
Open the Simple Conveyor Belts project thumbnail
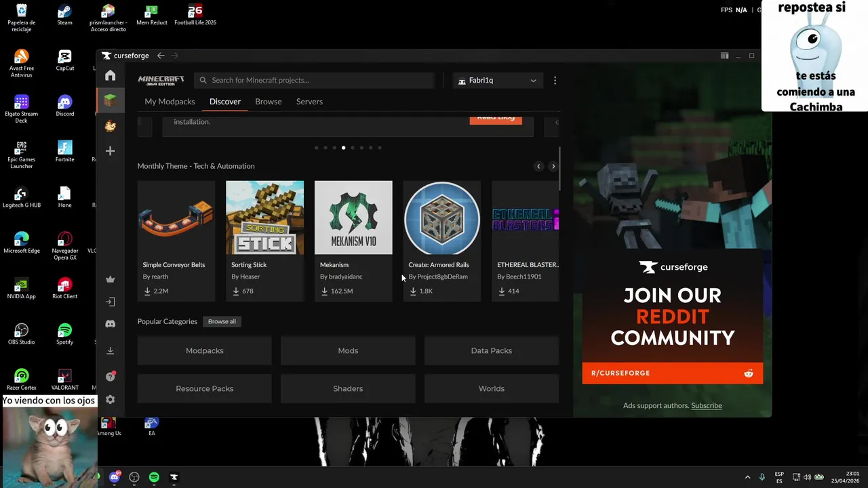click(176, 218)
